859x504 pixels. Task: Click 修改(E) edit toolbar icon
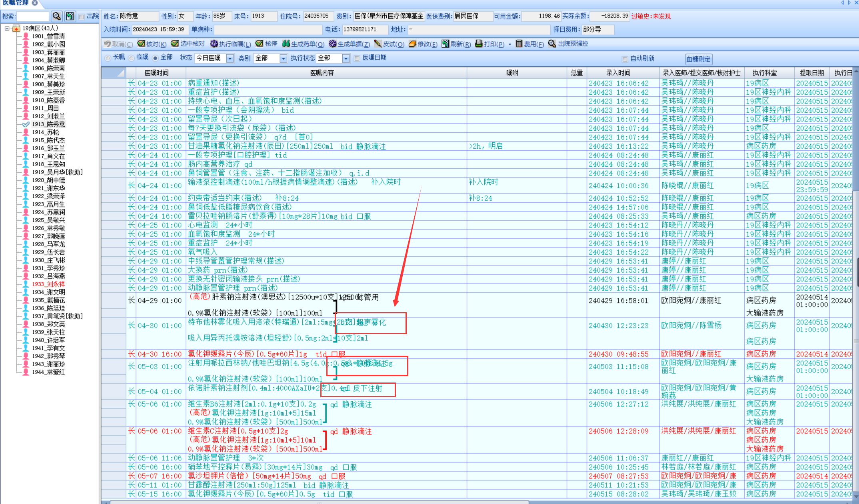412,44
